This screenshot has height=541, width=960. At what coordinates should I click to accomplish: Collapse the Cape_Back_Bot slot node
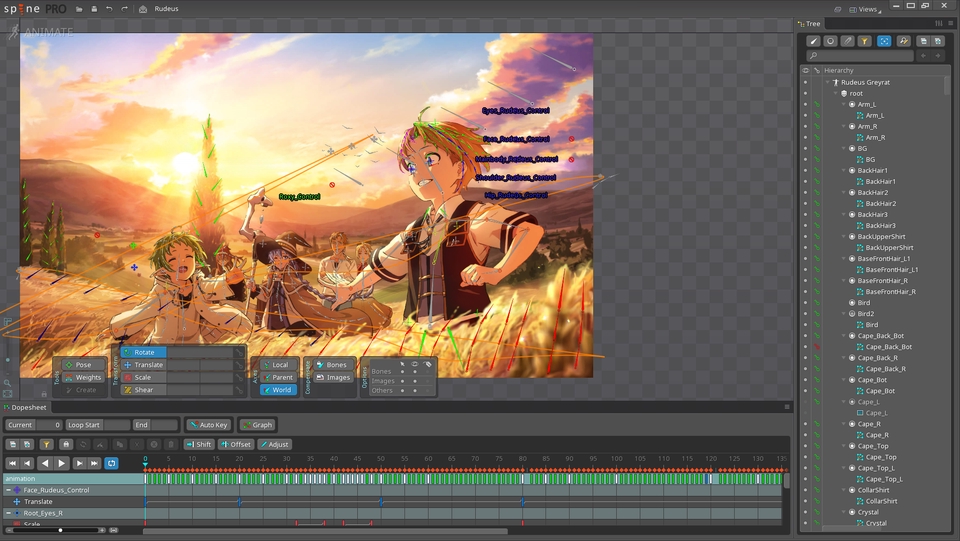click(x=844, y=335)
